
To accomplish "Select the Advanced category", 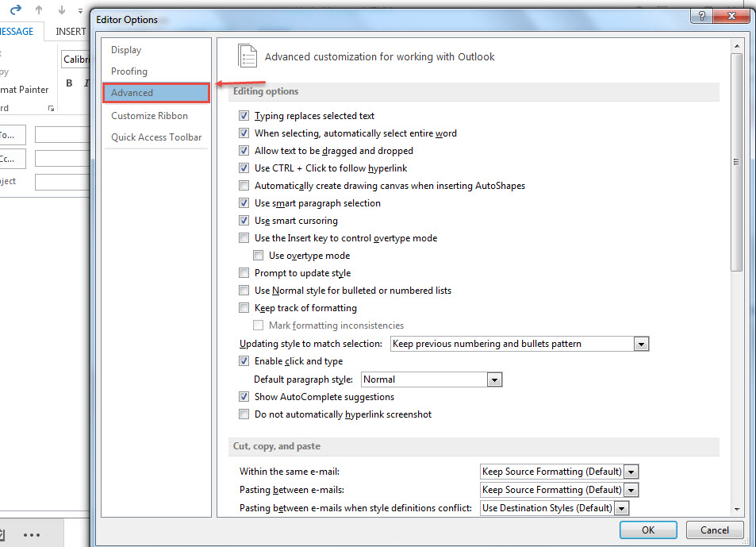I will point(156,93).
